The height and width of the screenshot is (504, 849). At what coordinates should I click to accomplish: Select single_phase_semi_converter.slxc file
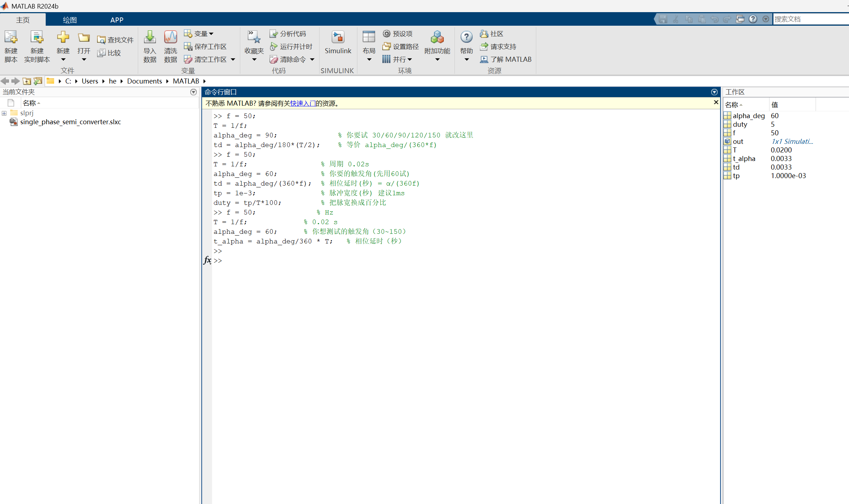[70, 122]
